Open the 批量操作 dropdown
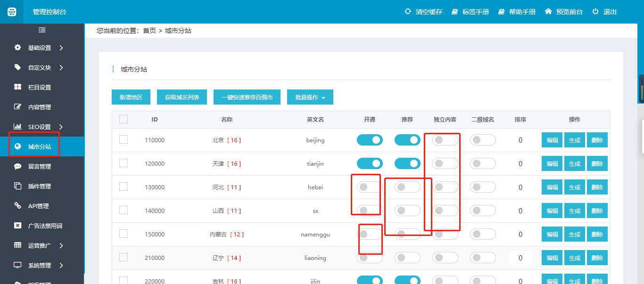 click(x=310, y=97)
